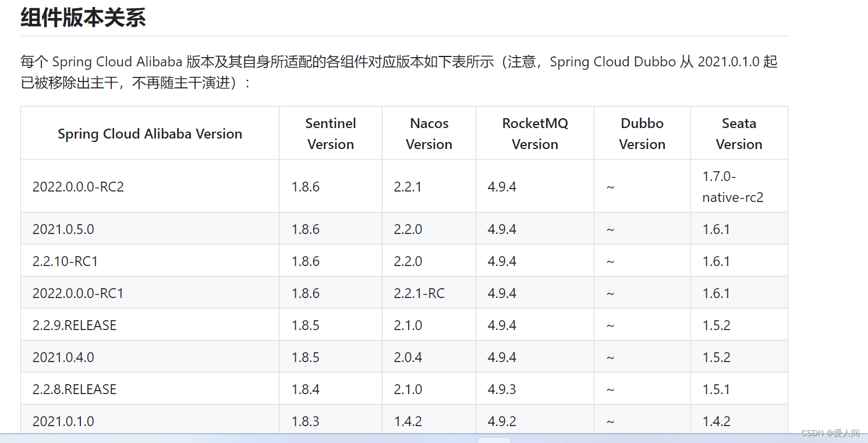Viewport: 868px width, 443px height.
Task: Click Nacos 2.1.0 in the 2.2.8.RELEASE row
Action: tap(429, 389)
